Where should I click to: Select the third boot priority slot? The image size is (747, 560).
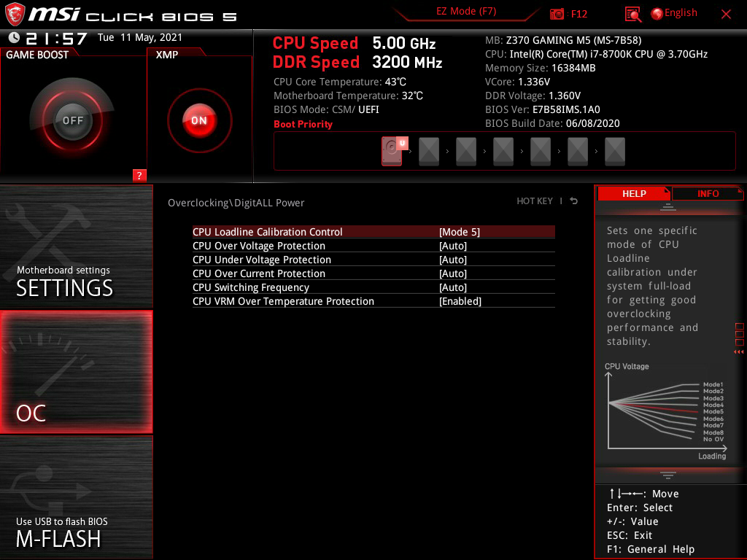pos(466,152)
